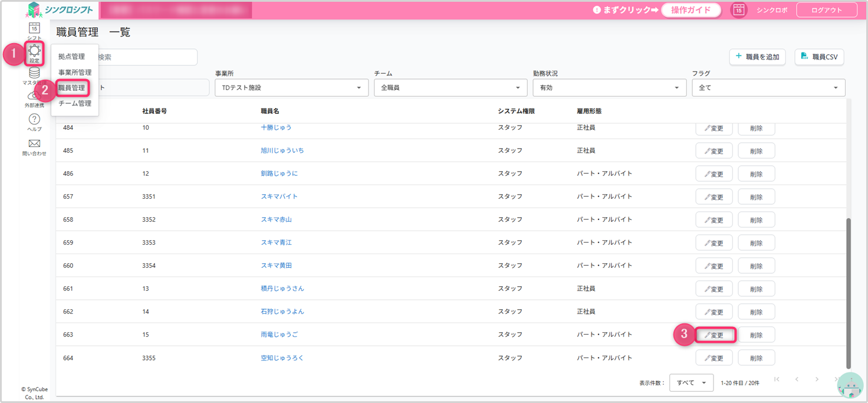Click the ログアウト button
This screenshot has height=403, width=868.
tap(827, 10)
